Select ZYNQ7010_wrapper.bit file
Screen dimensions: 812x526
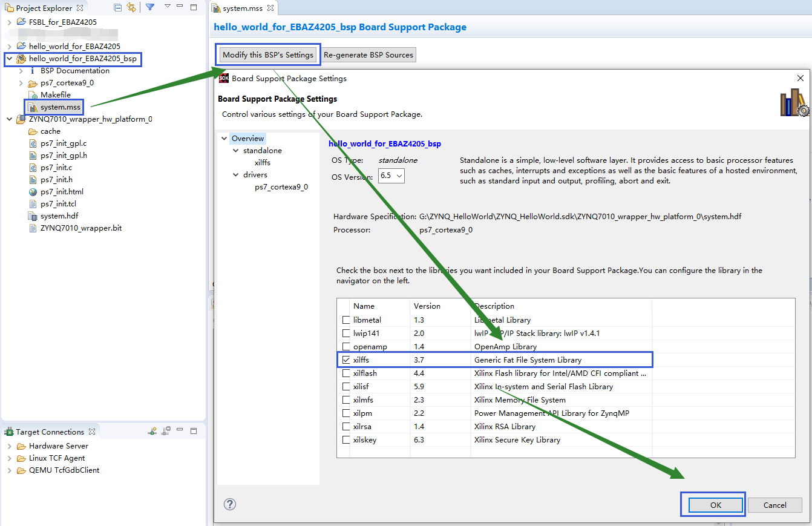(x=81, y=228)
